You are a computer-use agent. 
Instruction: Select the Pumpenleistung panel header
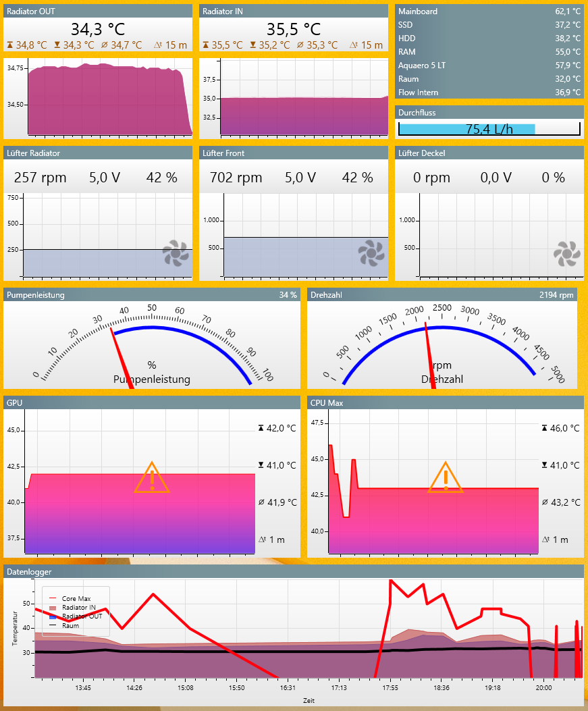(x=151, y=295)
